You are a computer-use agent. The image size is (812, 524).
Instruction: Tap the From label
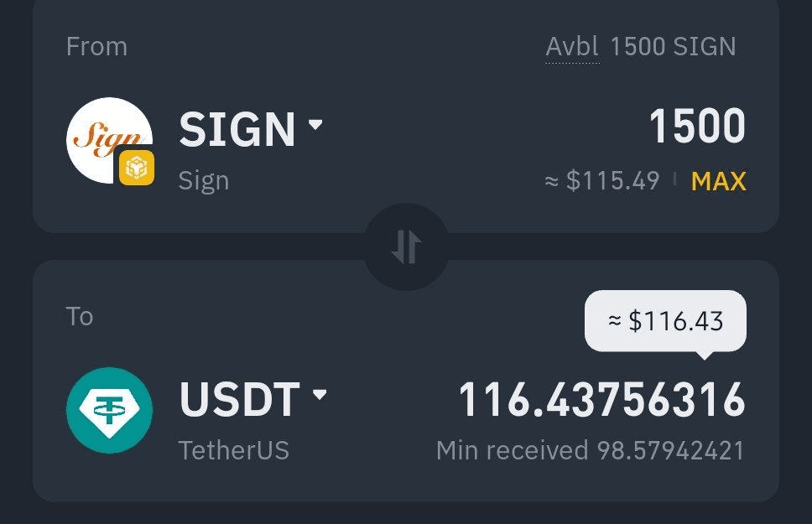[x=96, y=47]
